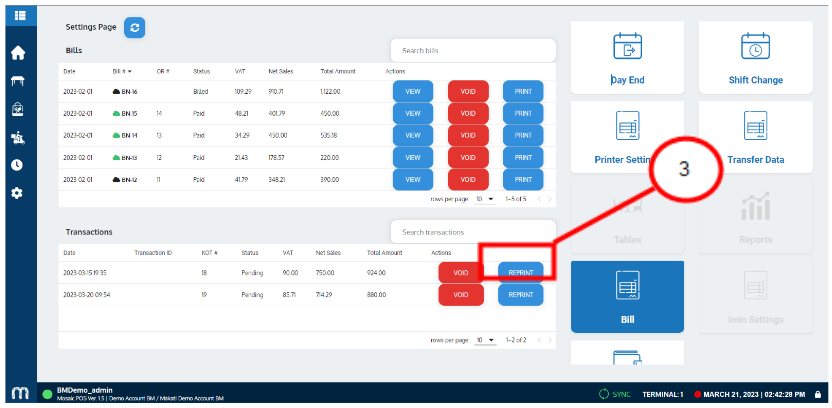Open the takeaway bag icon in sidebar
This screenshot has height=408, width=832.
pyautogui.click(x=18, y=109)
